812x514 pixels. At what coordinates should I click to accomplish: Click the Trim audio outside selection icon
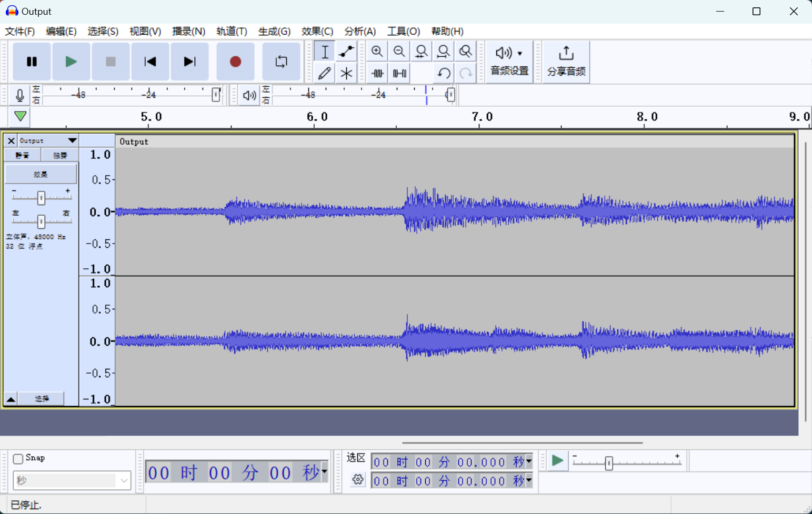(x=377, y=73)
